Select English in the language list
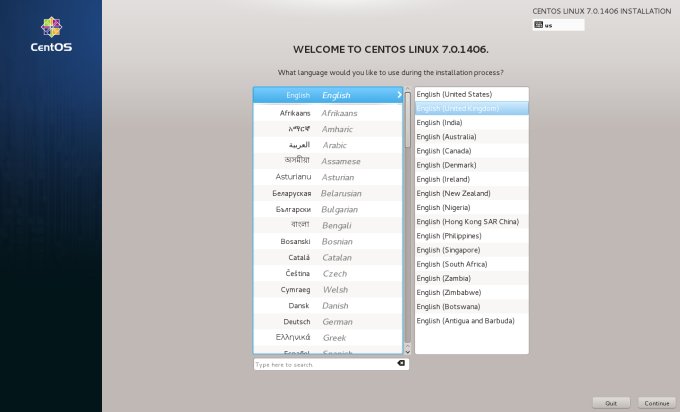 328,95
